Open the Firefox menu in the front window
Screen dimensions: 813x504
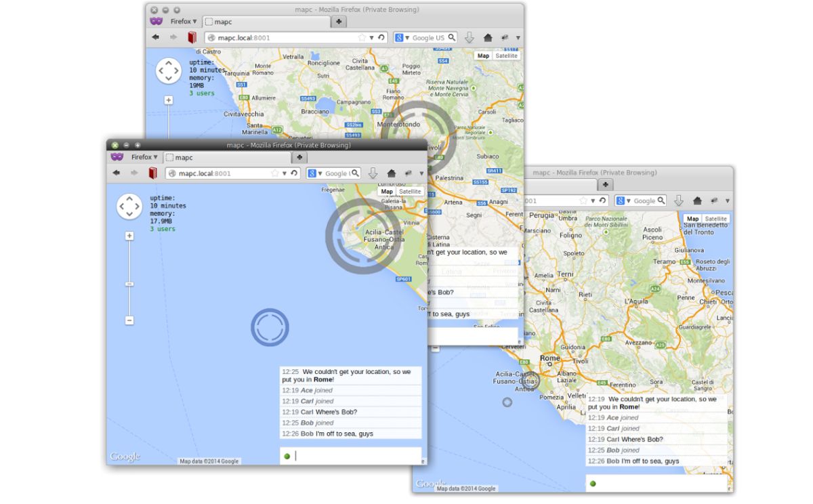click(144, 156)
